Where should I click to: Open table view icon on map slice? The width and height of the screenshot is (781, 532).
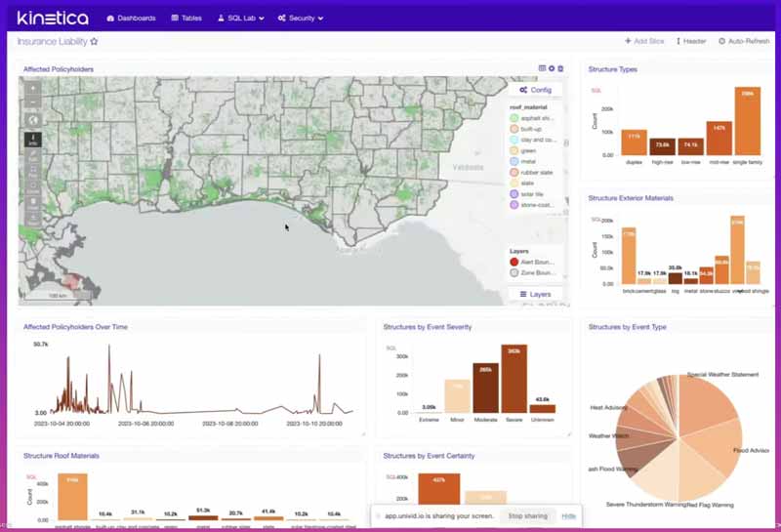(542, 68)
